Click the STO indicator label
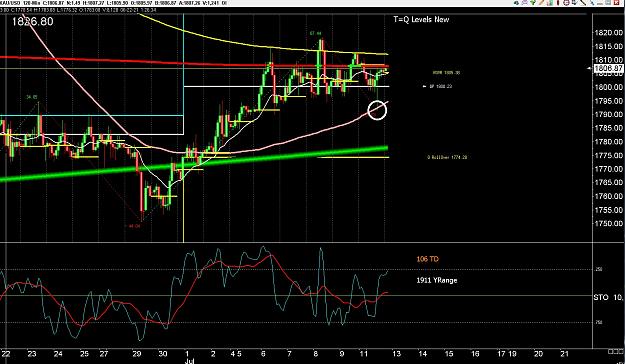This screenshot has width=625, height=364. [x=601, y=297]
